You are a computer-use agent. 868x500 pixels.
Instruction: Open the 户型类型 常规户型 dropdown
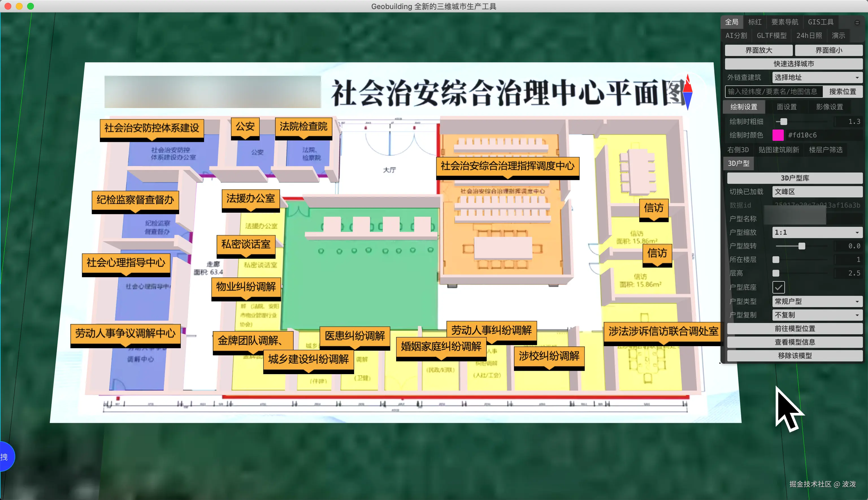point(817,301)
